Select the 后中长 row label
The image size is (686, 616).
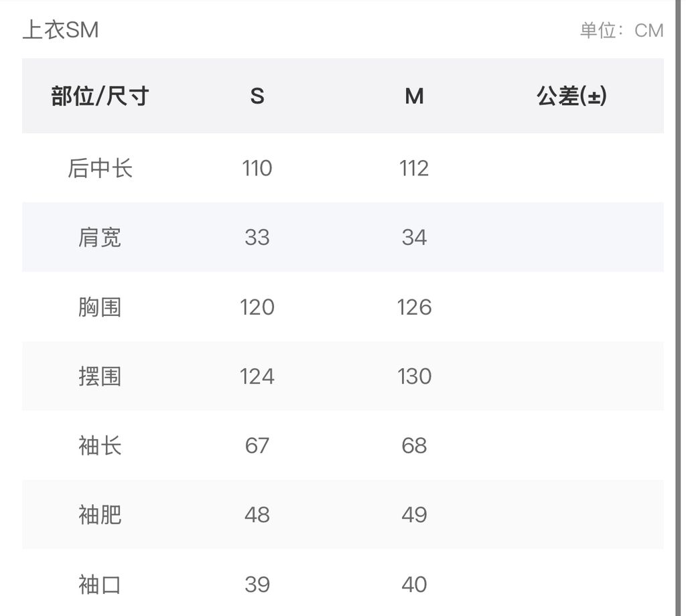pyautogui.click(x=100, y=168)
